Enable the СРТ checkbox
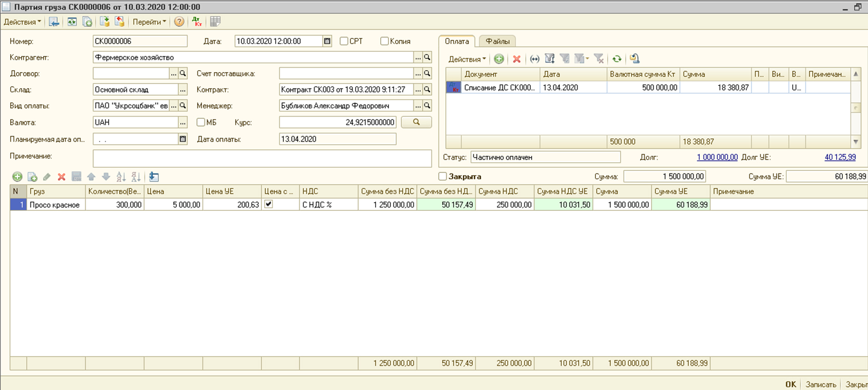The width and height of the screenshot is (868, 390). (344, 41)
